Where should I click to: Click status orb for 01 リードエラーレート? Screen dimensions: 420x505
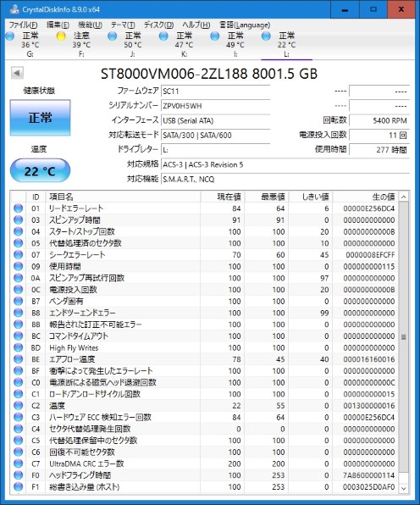[x=19, y=208]
